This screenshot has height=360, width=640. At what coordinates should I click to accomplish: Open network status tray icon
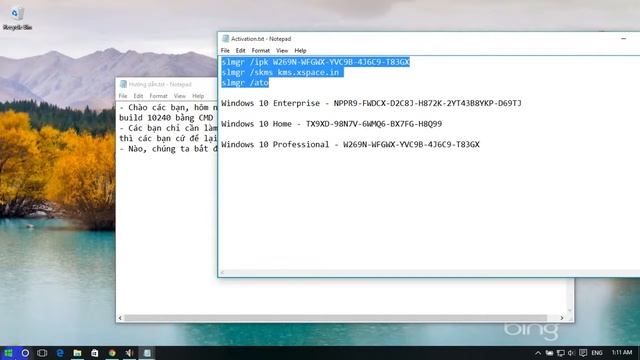click(x=561, y=353)
